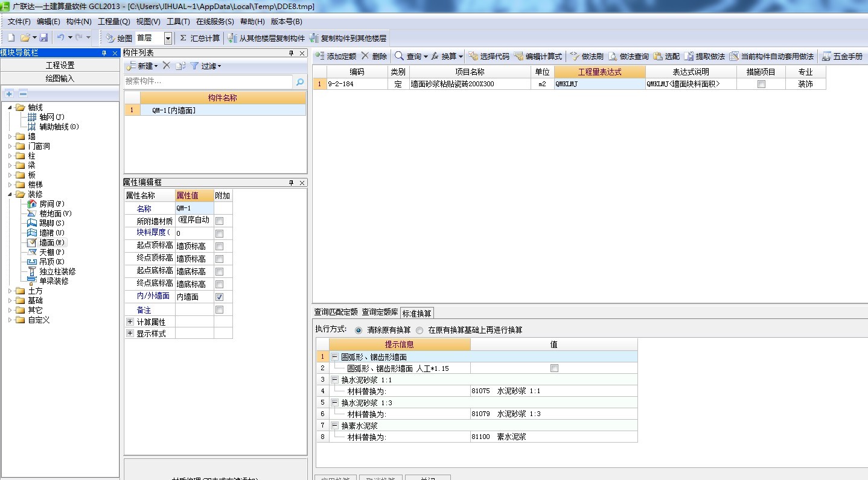This screenshot has width=868, height=480.
Task: Click the save disk icon
Action: point(44,38)
